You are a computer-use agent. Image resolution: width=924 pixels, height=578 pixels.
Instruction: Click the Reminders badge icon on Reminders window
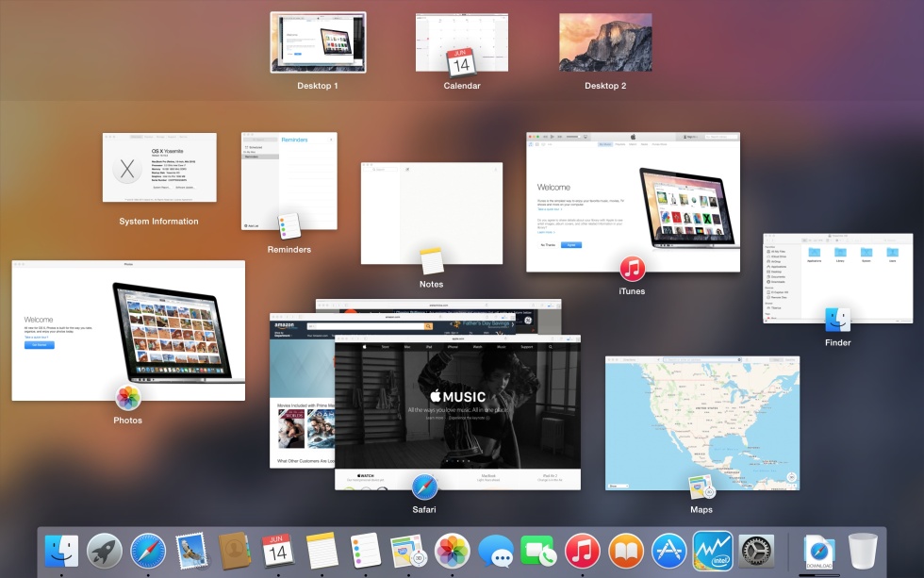pyautogui.click(x=289, y=227)
